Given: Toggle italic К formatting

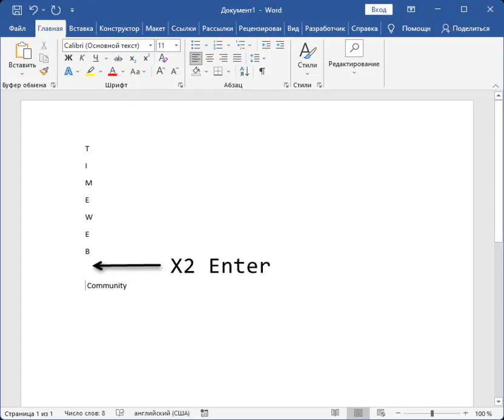Looking at the screenshot, I should (x=82, y=58).
